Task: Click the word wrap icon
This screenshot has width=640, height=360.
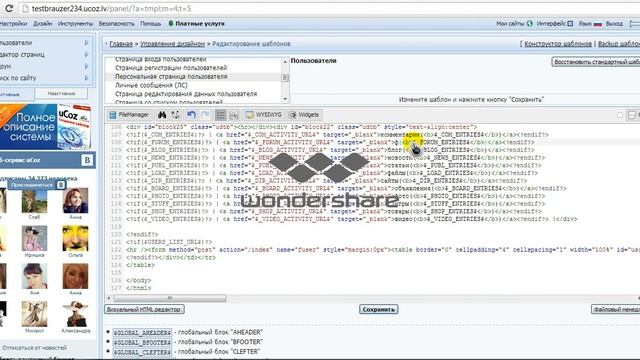Action: [234, 115]
